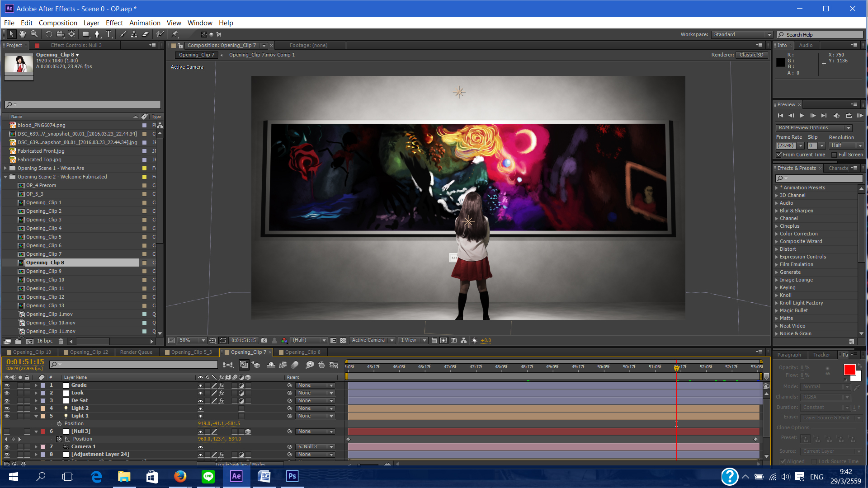This screenshot has width=868, height=488.
Task: Select the Eraser tool
Action: pyautogui.click(x=145, y=34)
